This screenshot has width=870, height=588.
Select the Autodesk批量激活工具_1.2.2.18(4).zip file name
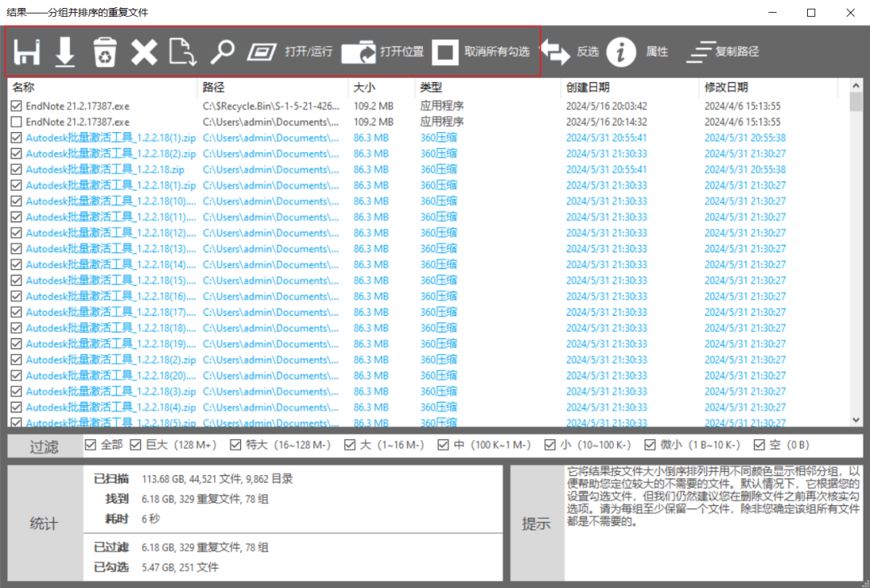click(111, 407)
